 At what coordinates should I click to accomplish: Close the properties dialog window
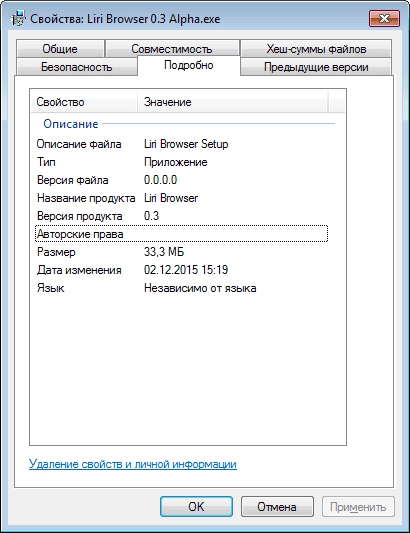(384, 18)
